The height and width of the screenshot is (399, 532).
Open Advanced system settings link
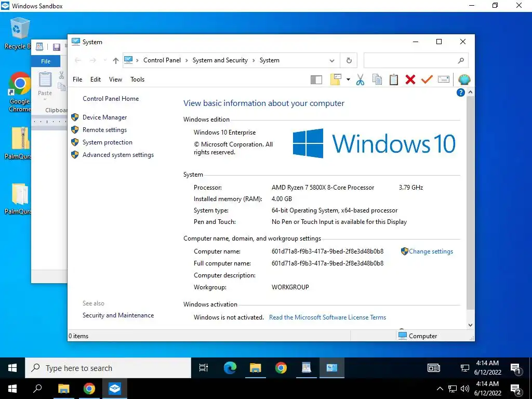(x=118, y=155)
